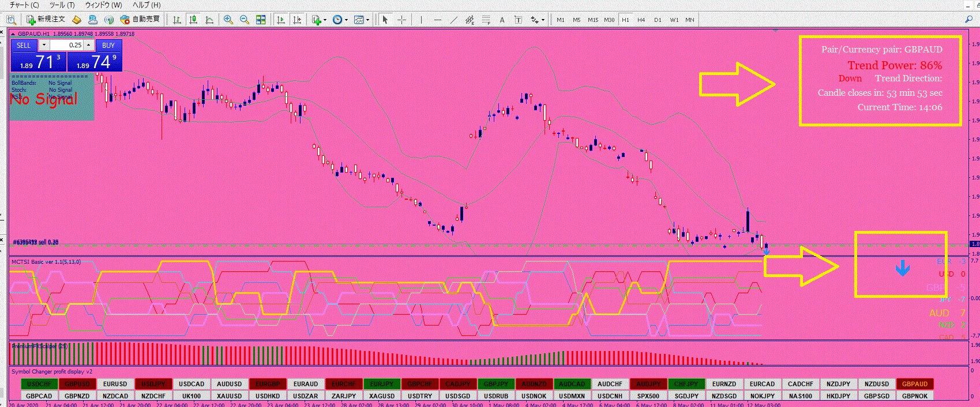The height and width of the screenshot is (407, 980).
Task: Select the text 'A' drawing tool
Action: coord(502,20)
